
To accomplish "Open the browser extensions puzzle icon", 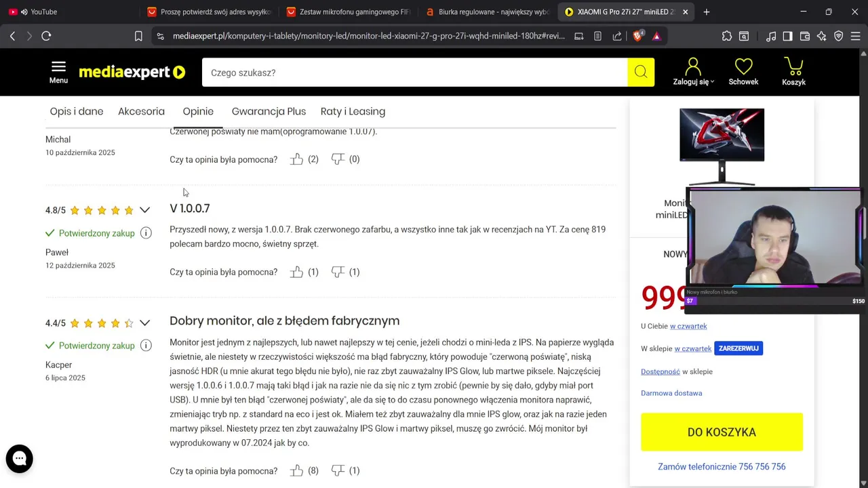I will pyautogui.click(x=727, y=36).
